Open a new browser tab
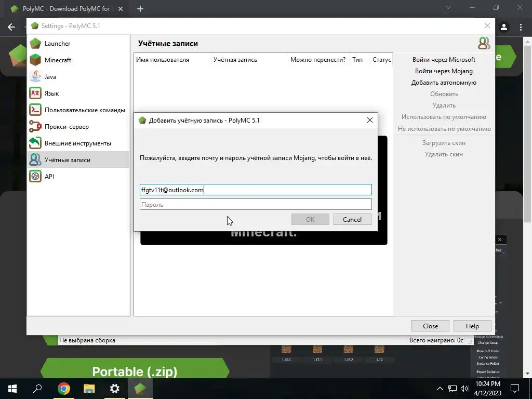The height and width of the screenshot is (399, 532). pyautogui.click(x=140, y=9)
